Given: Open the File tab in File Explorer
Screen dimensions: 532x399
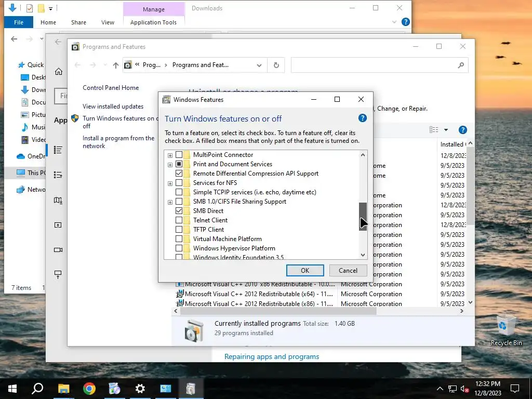Looking at the screenshot, I should pyautogui.click(x=19, y=22).
